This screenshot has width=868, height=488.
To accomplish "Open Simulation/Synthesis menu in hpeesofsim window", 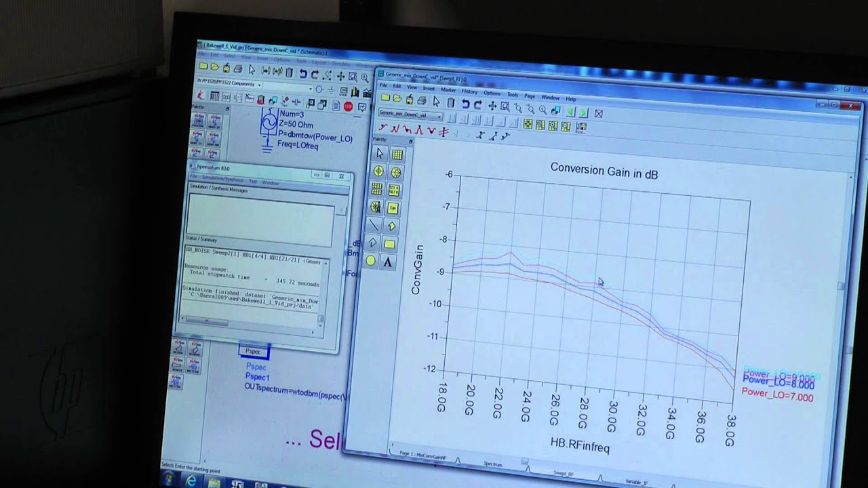I will point(222,179).
